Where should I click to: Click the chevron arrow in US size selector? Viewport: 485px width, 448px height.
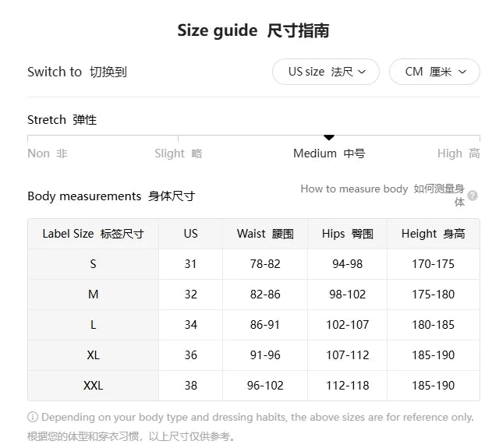(362, 72)
